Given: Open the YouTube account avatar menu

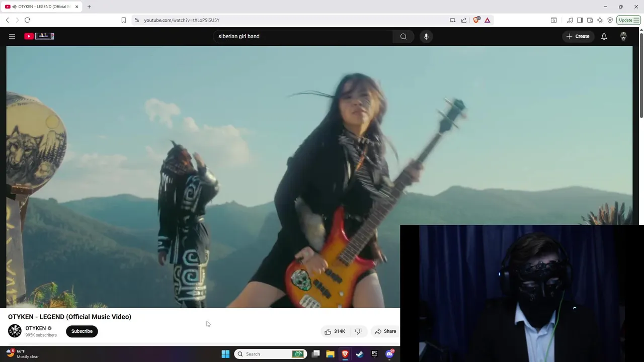Looking at the screenshot, I should coord(623,36).
